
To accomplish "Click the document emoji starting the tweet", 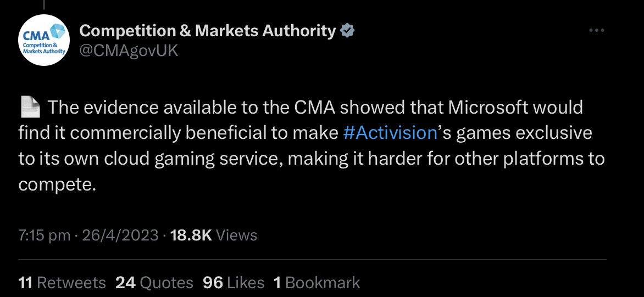I will pyautogui.click(x=30, y=108).
